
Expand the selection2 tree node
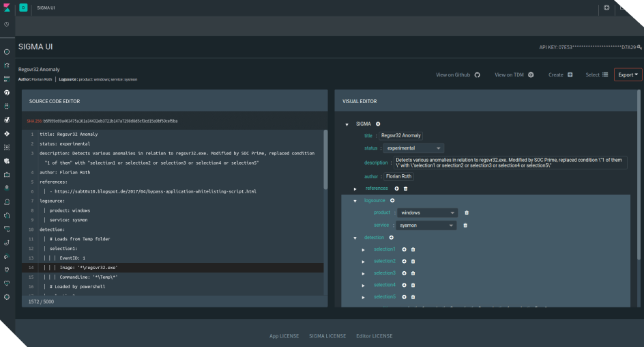coord(364,262)
